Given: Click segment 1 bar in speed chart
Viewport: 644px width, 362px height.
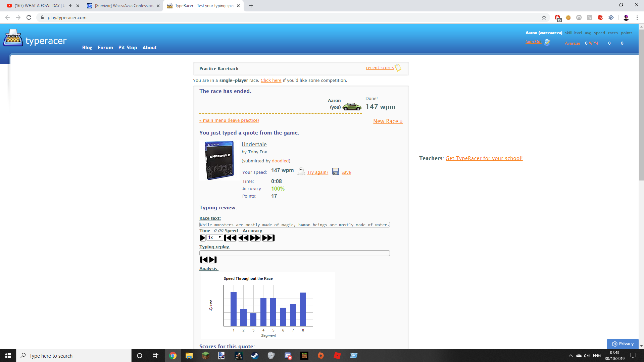Looking at the screenshot, I should point(234,309).
